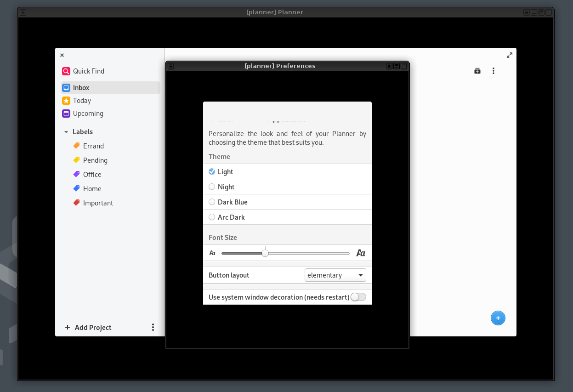Click the Today star icon

tap(66, 100)
